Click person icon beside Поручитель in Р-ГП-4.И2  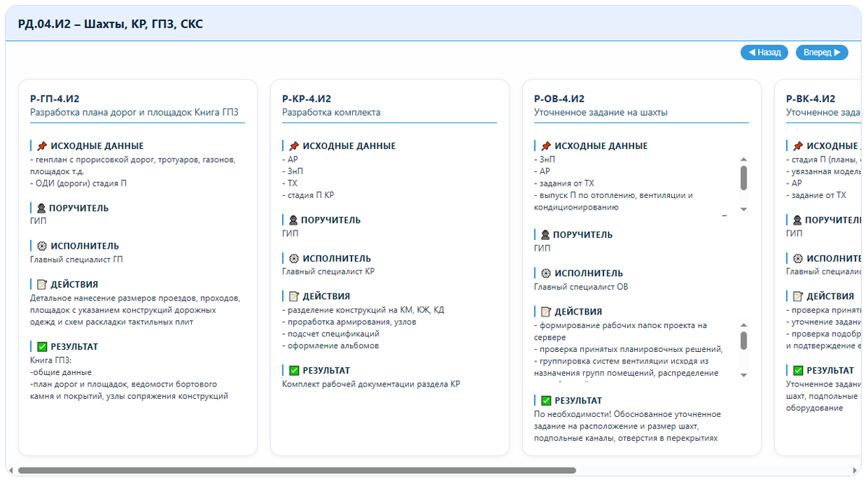click(x=41, y=208)
